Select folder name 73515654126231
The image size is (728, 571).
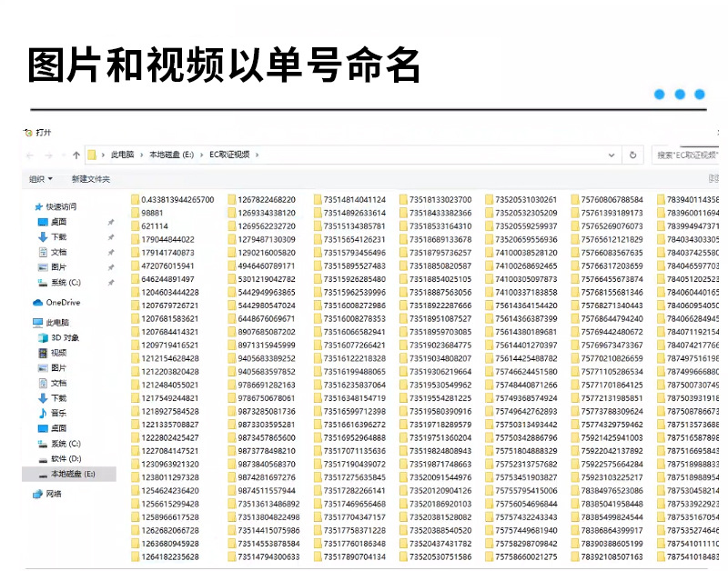[x=355, y=239]
